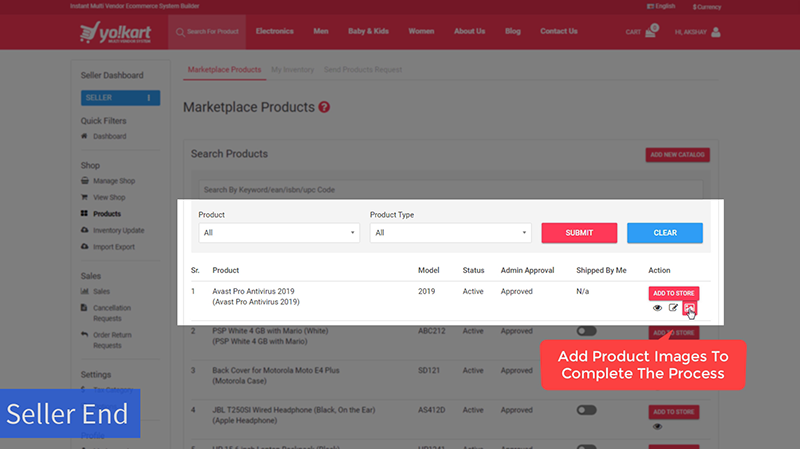Open the SELLER switcher menu dots
The width and height of the screenshot is (800, 449).
pos(148,97)
